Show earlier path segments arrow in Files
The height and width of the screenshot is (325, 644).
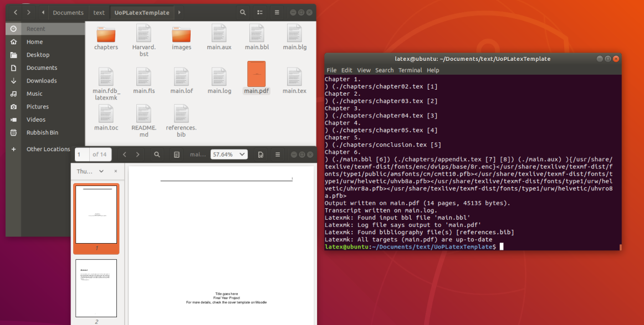(43, 12)
